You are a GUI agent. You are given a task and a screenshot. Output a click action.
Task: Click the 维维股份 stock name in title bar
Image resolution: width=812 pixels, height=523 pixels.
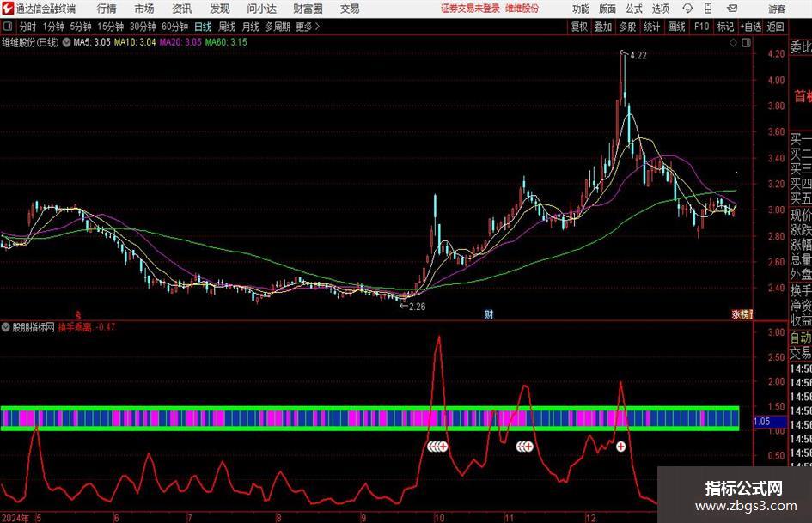(522, 9)
